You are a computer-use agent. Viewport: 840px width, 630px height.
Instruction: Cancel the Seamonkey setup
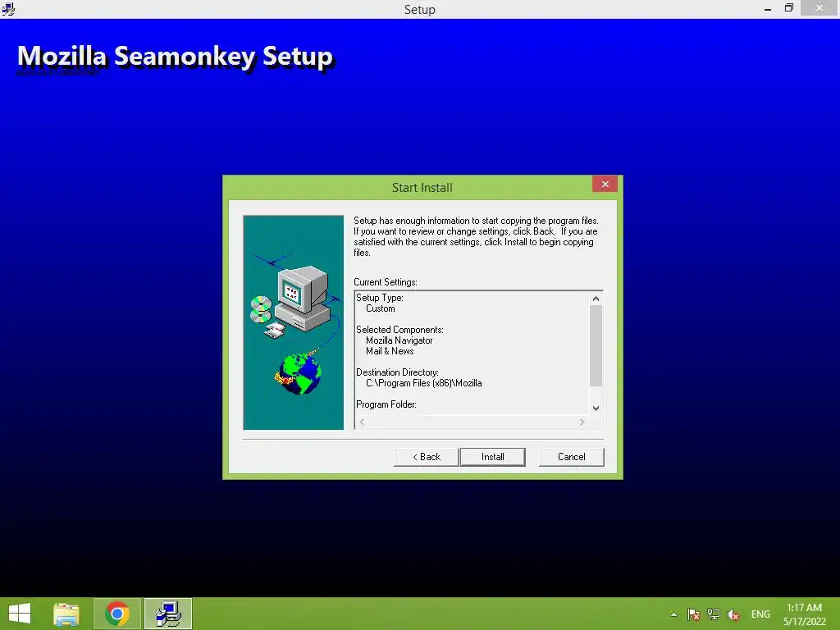click(x=571, y=457)
